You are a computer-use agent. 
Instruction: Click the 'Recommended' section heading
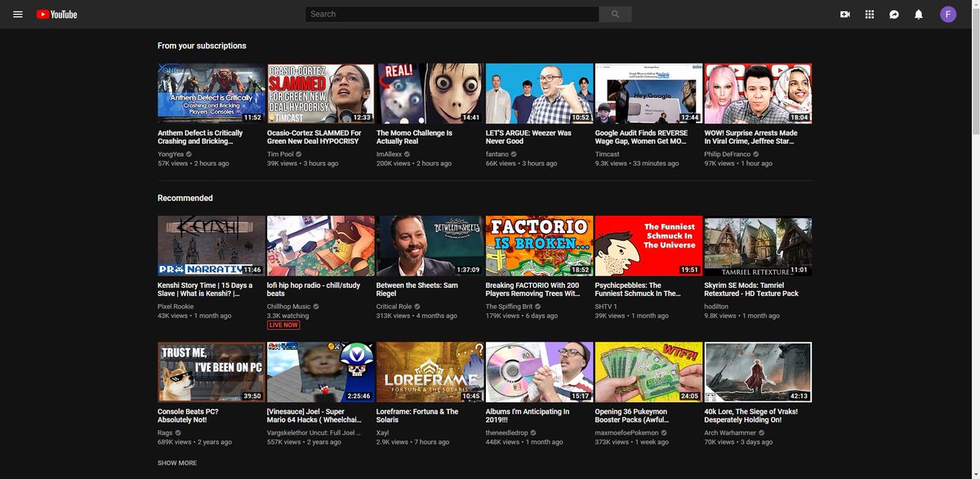point(185,198)
